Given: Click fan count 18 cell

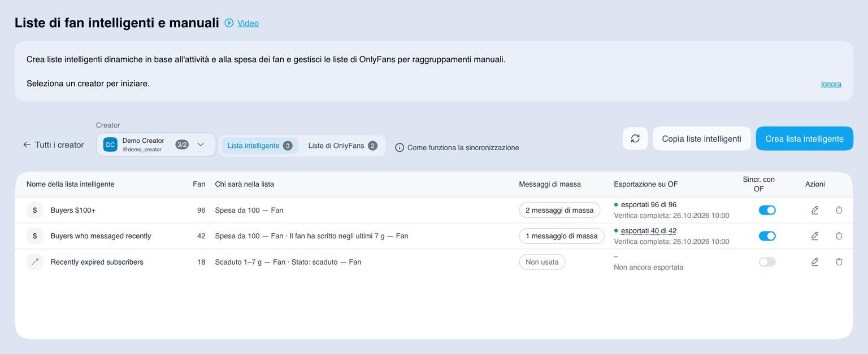Looking at the screenshot, I should [x=201, y=262].
